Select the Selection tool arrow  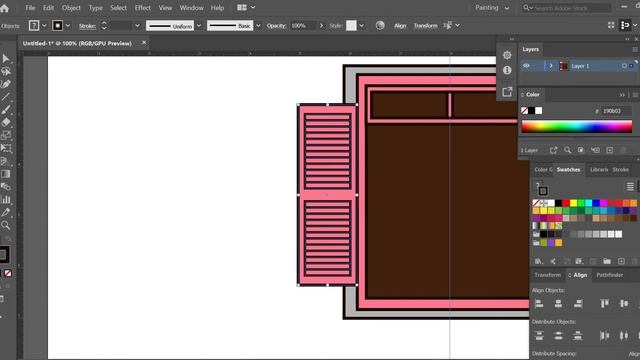[x=6, y=59]
